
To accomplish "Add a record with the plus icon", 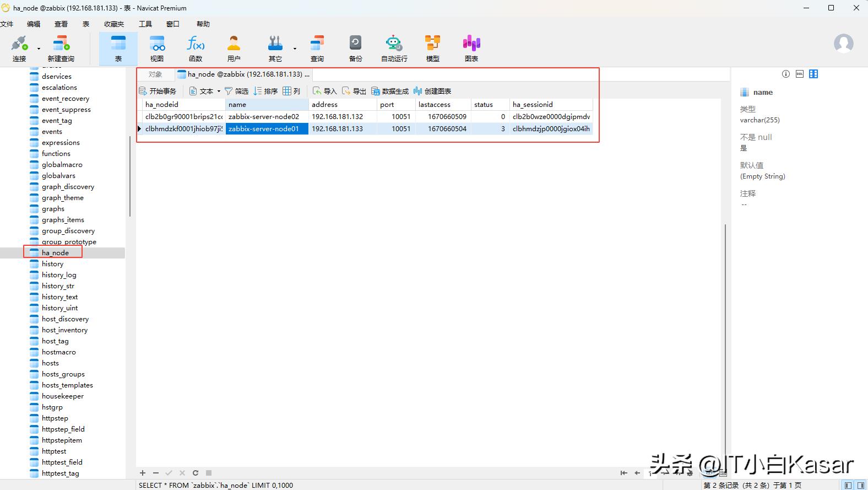I will coord(143,473).
